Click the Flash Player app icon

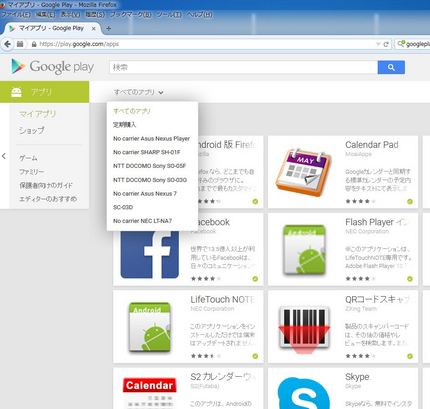(304, 250)
